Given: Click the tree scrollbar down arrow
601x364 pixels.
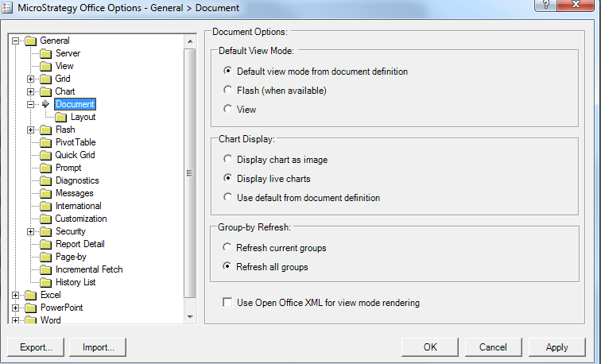Looking at the screenshot, I should 190,317.
